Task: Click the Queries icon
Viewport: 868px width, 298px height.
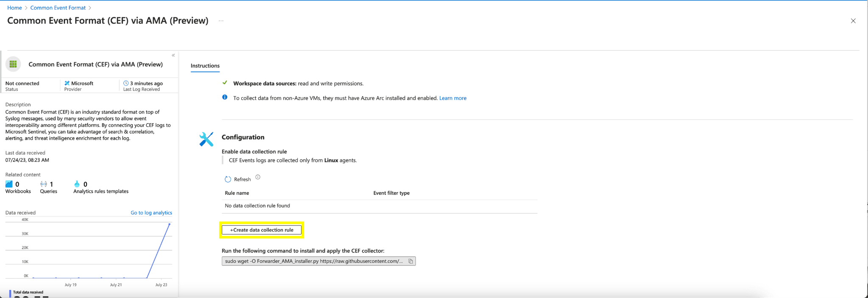Action: pos(44,184)
